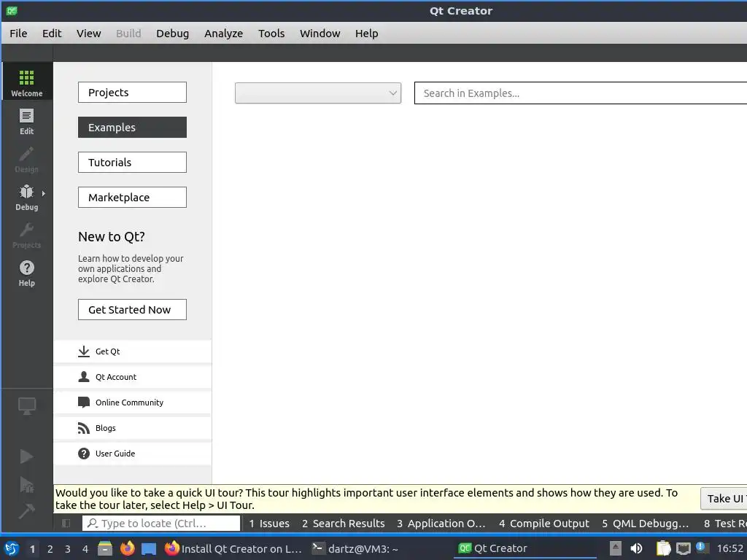Open the Window menu

click(x=320, y=34)
